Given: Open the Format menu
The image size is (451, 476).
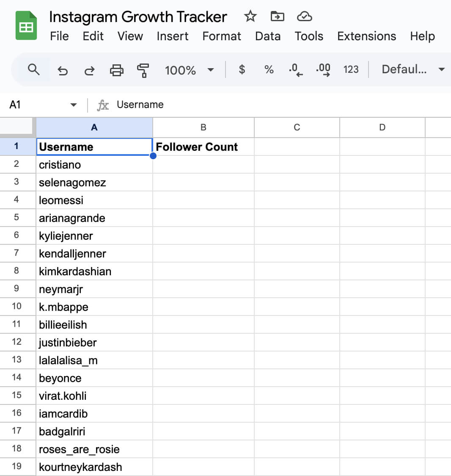Looking at the screenshot, I should [x=221, y=36].
